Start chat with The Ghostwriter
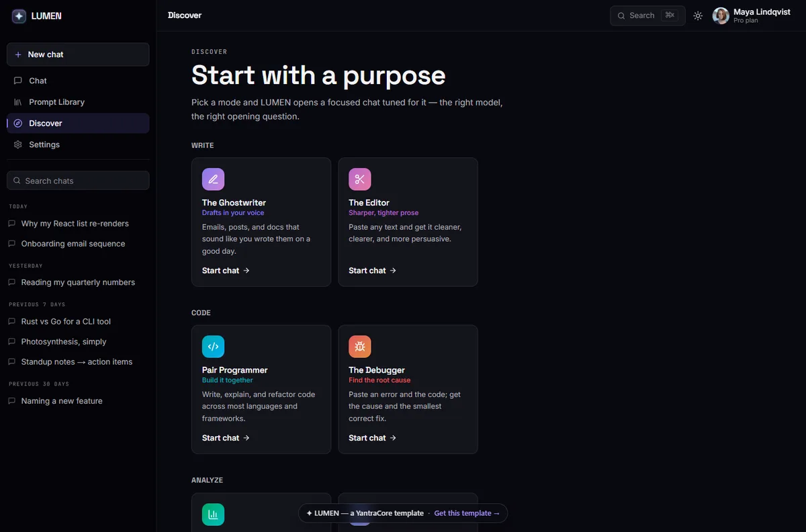This screenshot has width=806, height=532. coord(226,271)
